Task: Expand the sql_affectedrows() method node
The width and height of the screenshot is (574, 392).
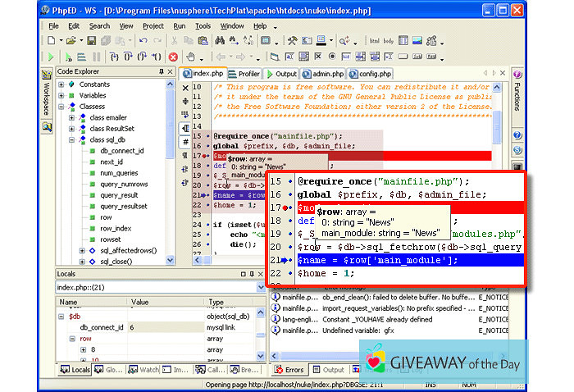Action: click(x=82, y=250)
